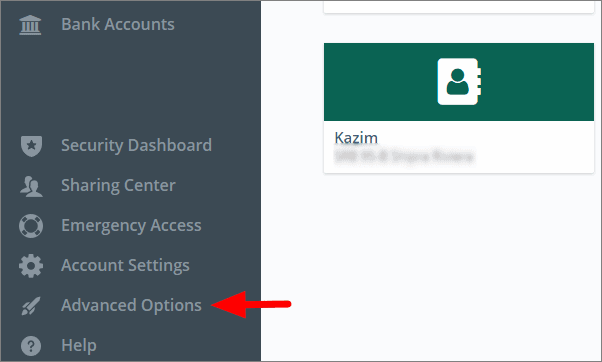Click the blurred address text under Kazim
The height and width of the screenshot is (362, 602).
[404, 157]
